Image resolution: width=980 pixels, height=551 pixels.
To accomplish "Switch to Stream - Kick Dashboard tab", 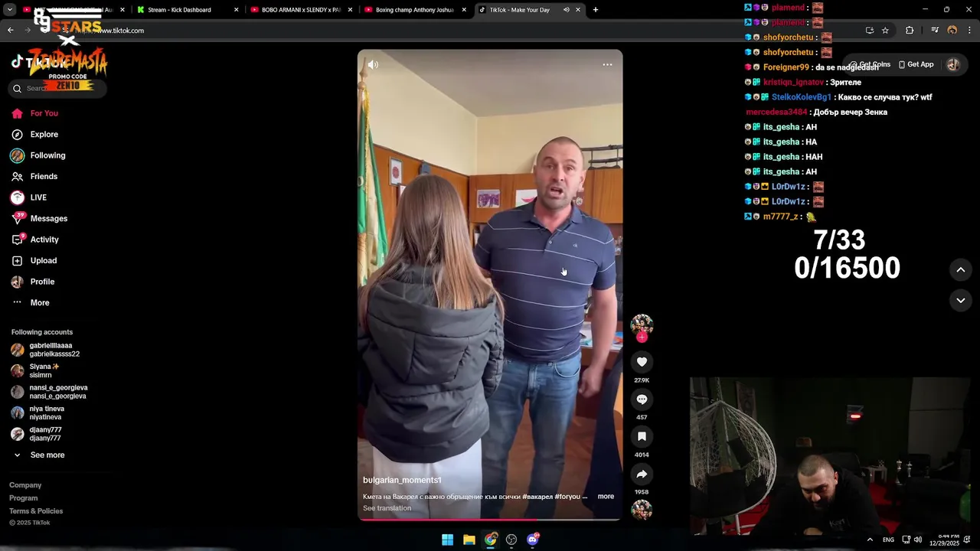I will [x=188, y=10].
